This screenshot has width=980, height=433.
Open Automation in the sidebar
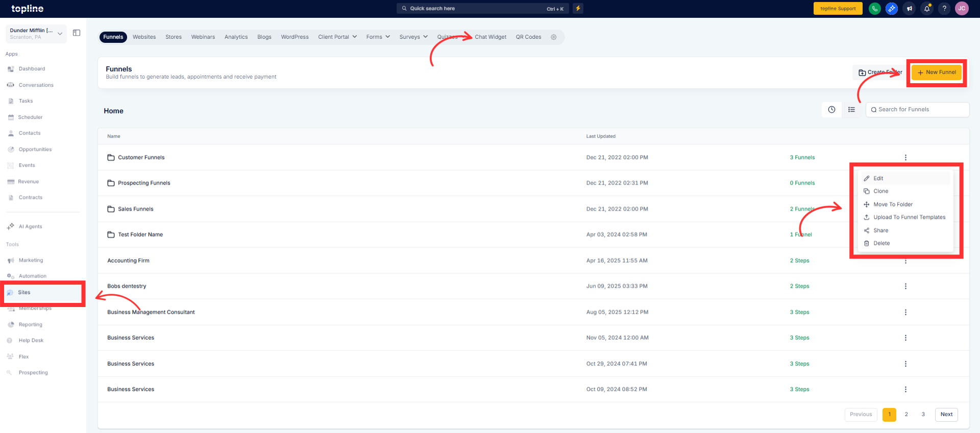coord(32,276)
